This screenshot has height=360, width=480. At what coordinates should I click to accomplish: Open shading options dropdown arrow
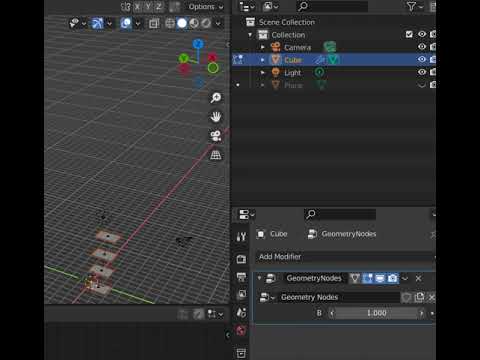(x=218, y=24)
